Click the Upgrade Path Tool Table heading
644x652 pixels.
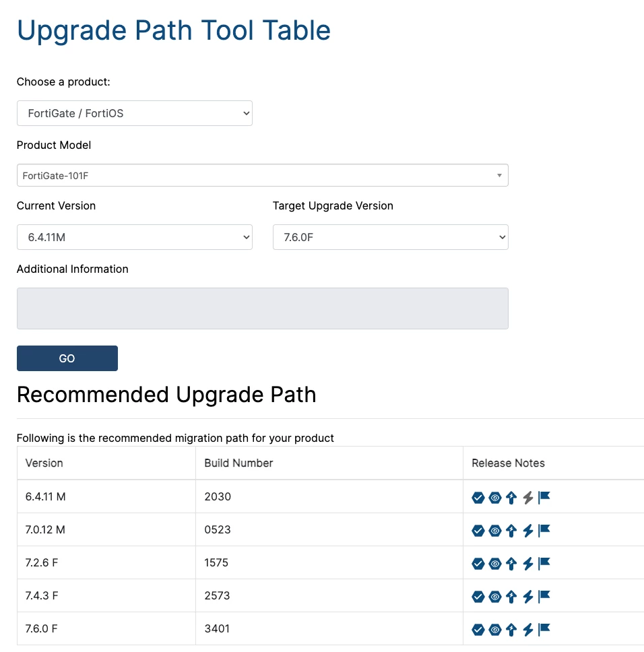pos(174,30)
